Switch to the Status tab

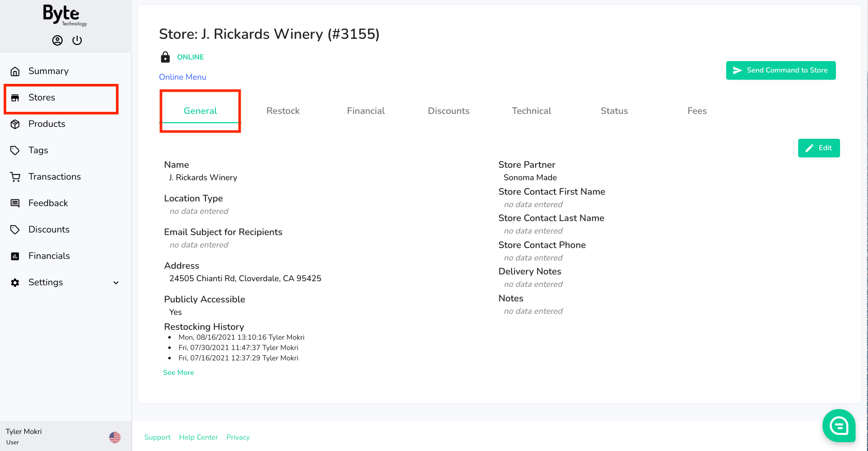(614, 111)
